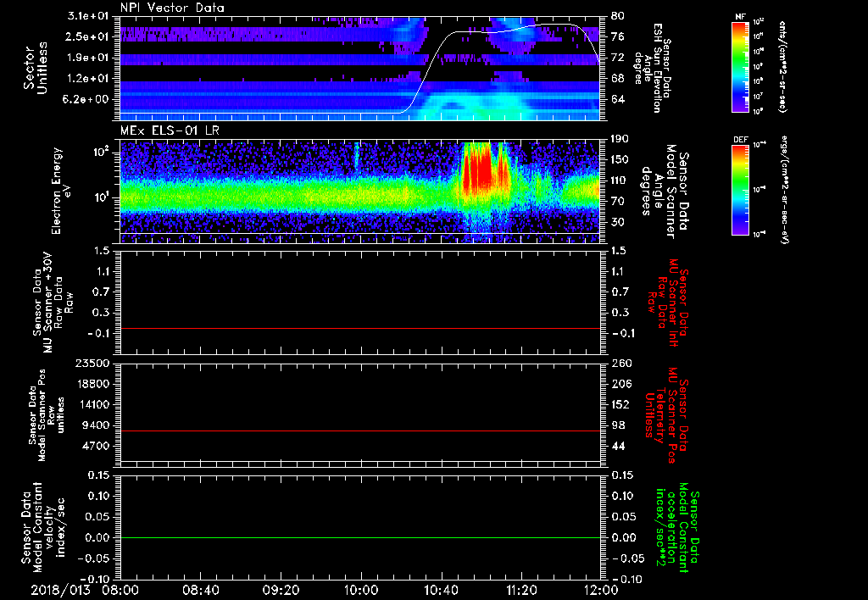Click the 10:00 time axis label
Screen dimensions: 868x600
(361, 590)
